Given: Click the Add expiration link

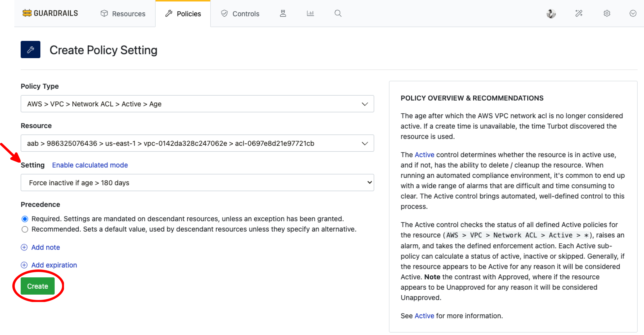Looking at the screenshot, I should coord(54,265).
